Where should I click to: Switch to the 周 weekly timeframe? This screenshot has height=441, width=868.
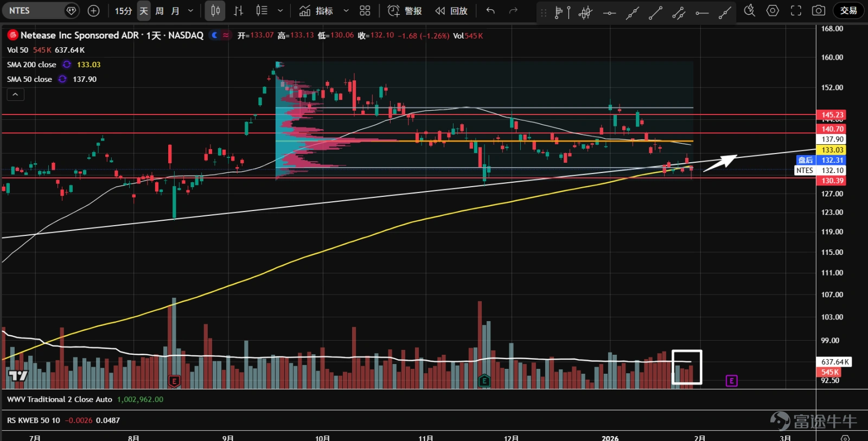159,11
